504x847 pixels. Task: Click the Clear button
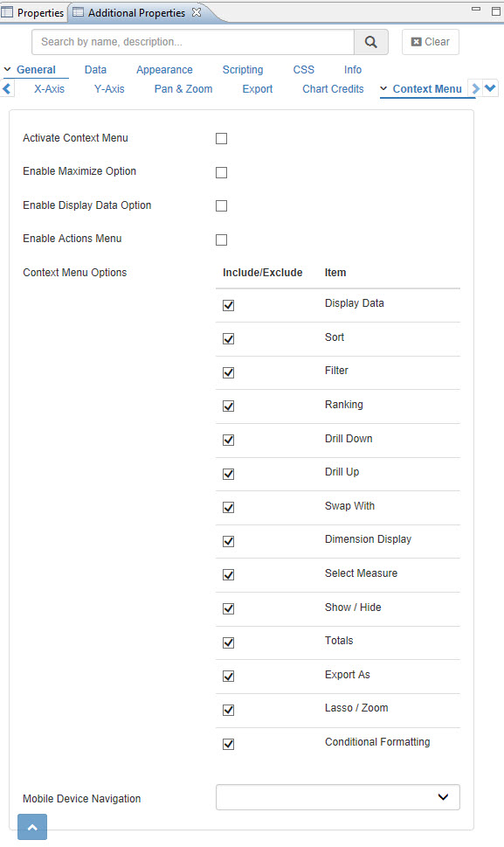coord(430,42)
